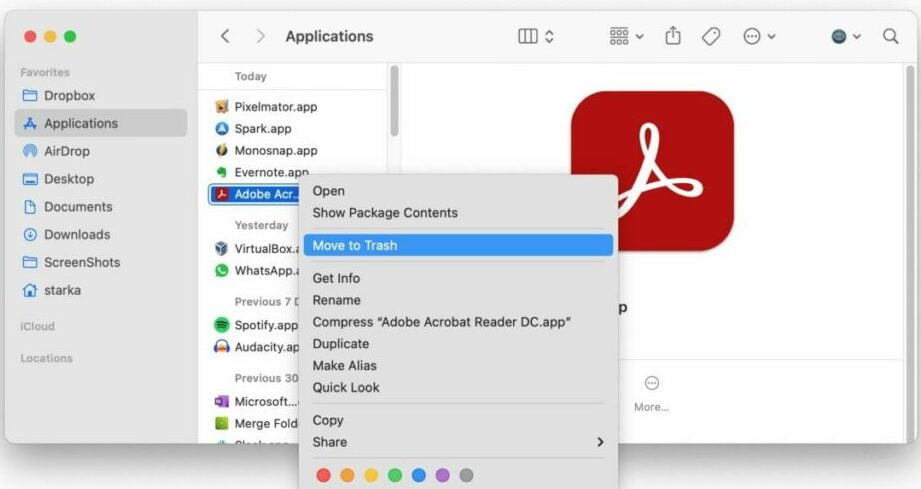Expand the Share submenu arrow

coord(600,442)
